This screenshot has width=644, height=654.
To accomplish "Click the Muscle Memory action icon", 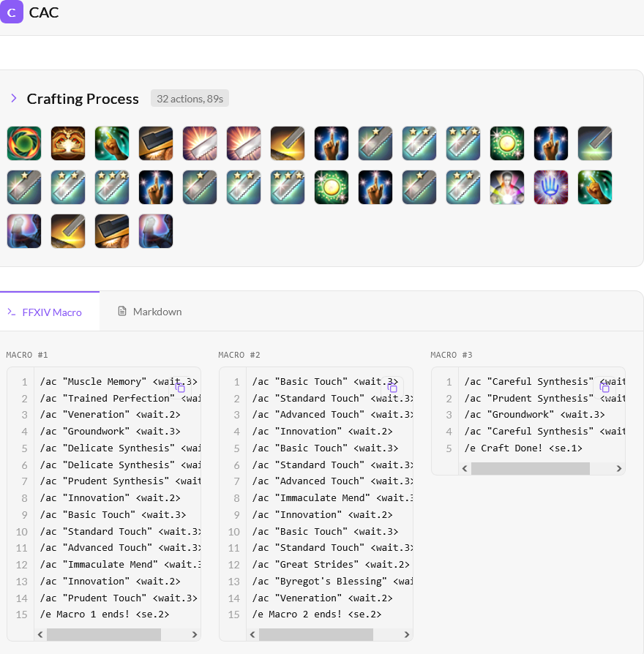I will (x=24, y=143).
